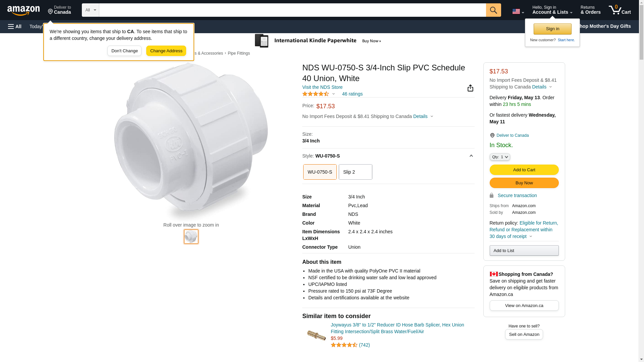Click the US flag language selector
The height and width of the screenshot is (362, 644).
(x=518, y=11)
